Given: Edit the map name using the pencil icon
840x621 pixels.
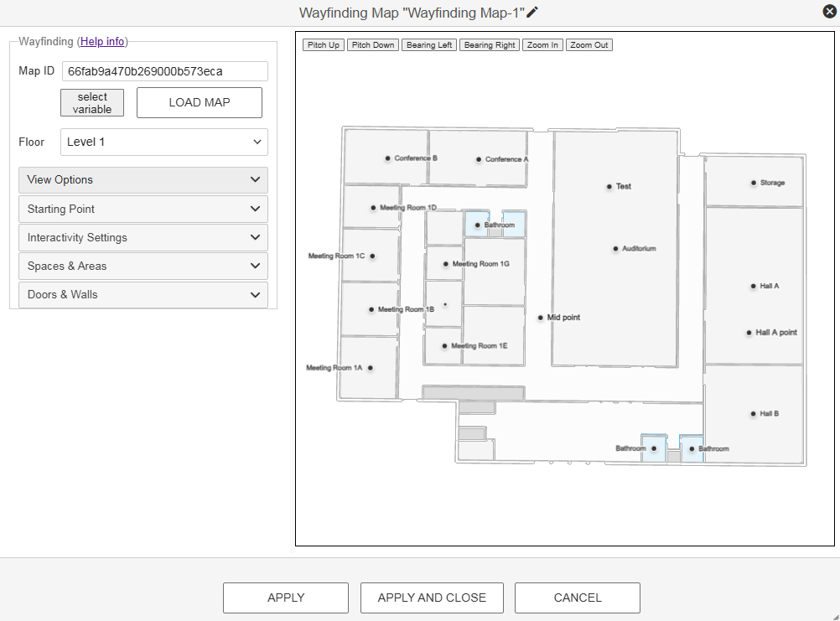Looking at the screenshot, I should 532,13.
